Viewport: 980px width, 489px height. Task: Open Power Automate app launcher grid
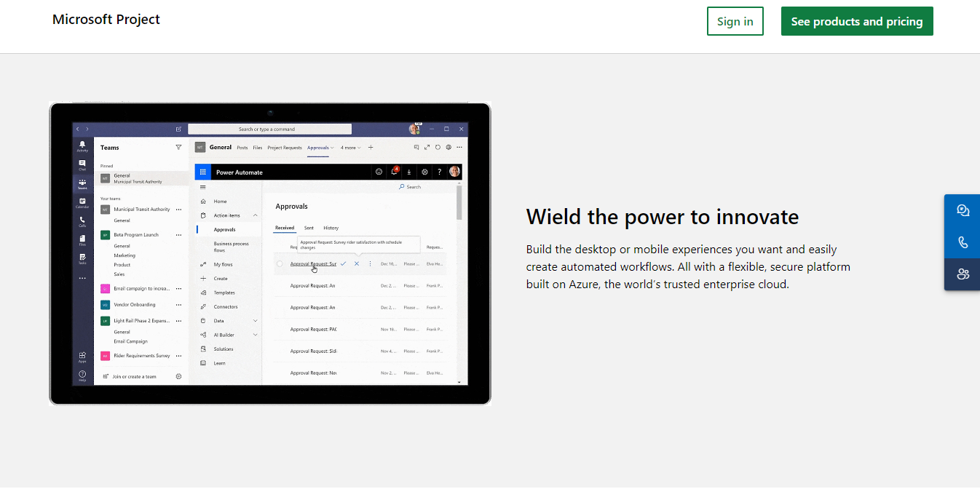[203, 172]
